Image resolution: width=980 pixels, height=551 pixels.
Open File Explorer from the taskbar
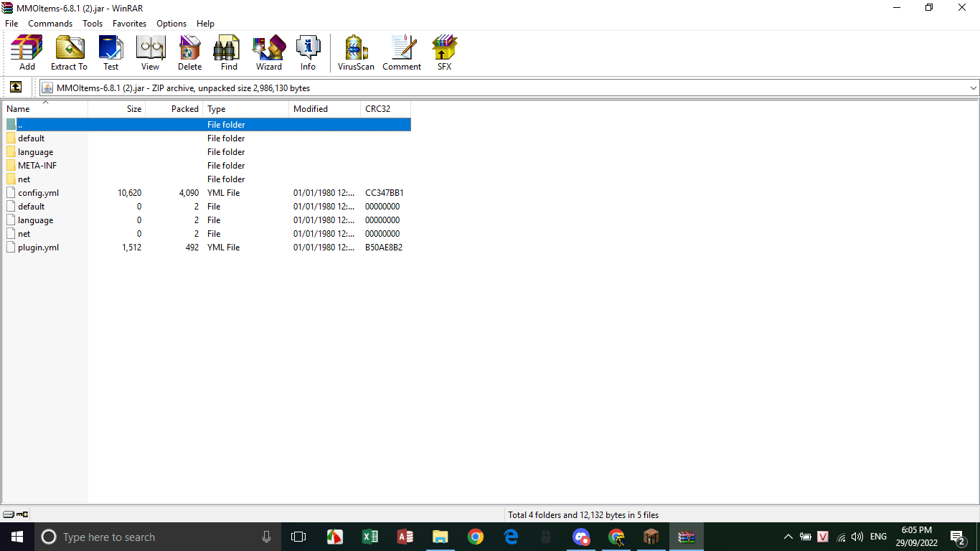point(440,537)
